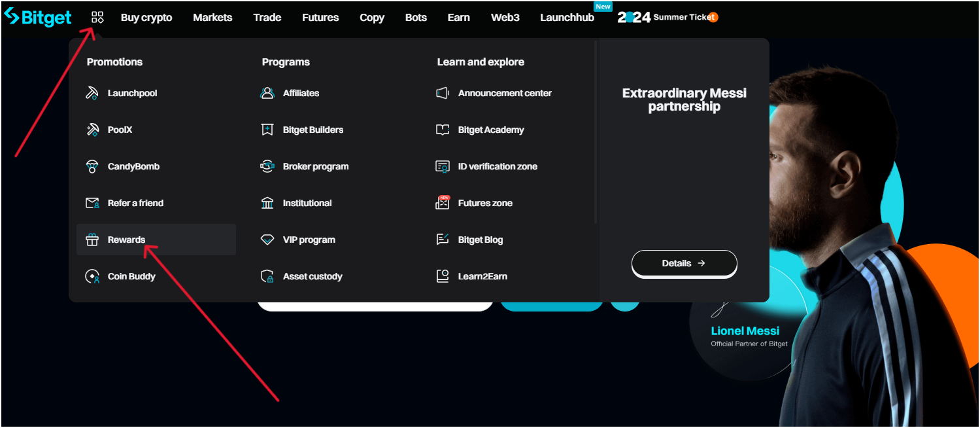Open the Bitget Academy link
Screen dimensions: 980x428
pyautogui.click(x=490, y=130)
